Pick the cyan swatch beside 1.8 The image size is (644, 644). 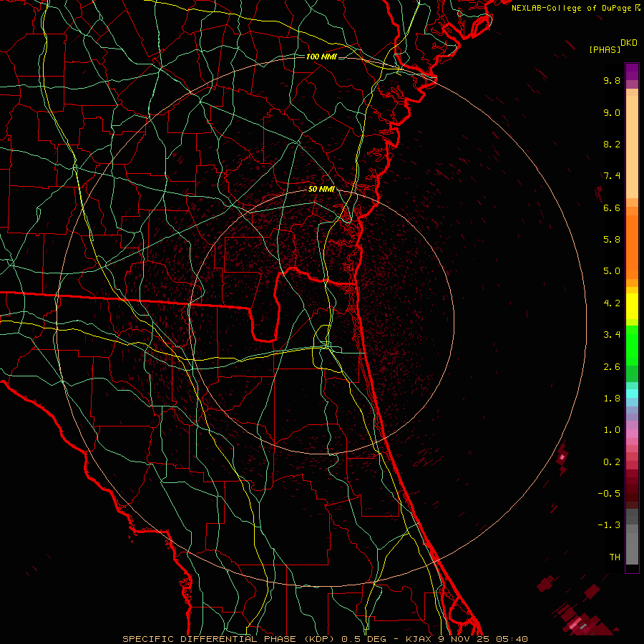(632, 394)
